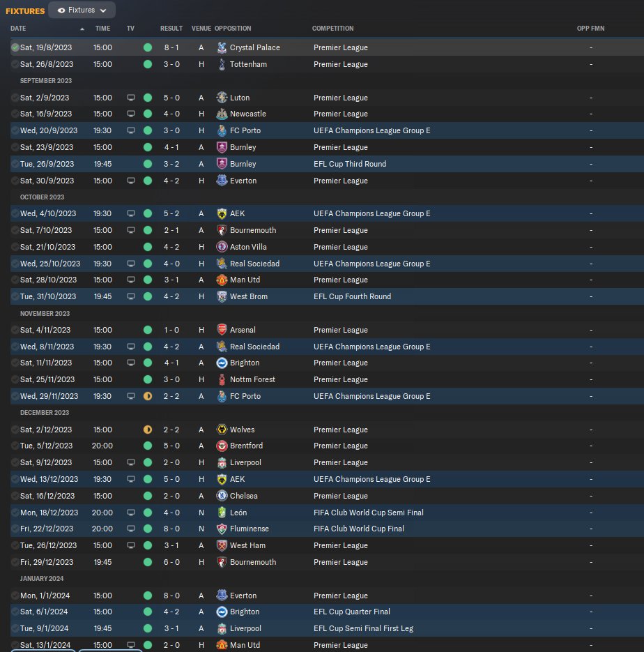Click the Aston Villa club badge
Image resolution: width=644 pixels, height=652 pixels.
coord(222,247)
